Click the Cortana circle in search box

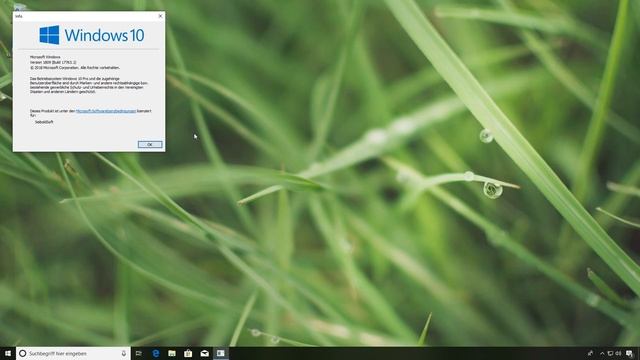(x=23, y=353)
